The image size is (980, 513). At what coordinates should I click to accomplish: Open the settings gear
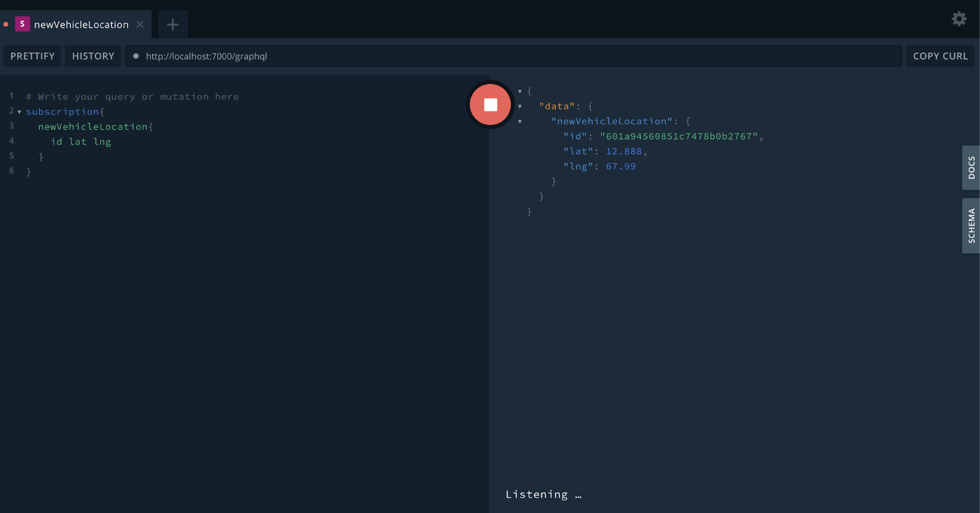pos(958,19)
